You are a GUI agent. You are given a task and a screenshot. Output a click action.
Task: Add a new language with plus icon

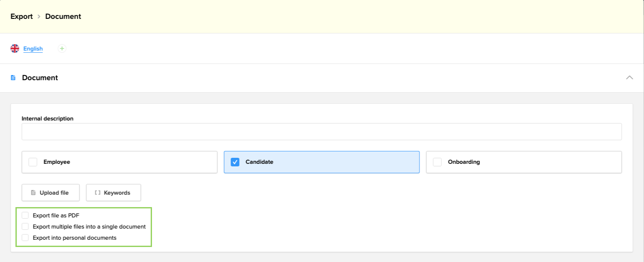[x=62, y=48]
